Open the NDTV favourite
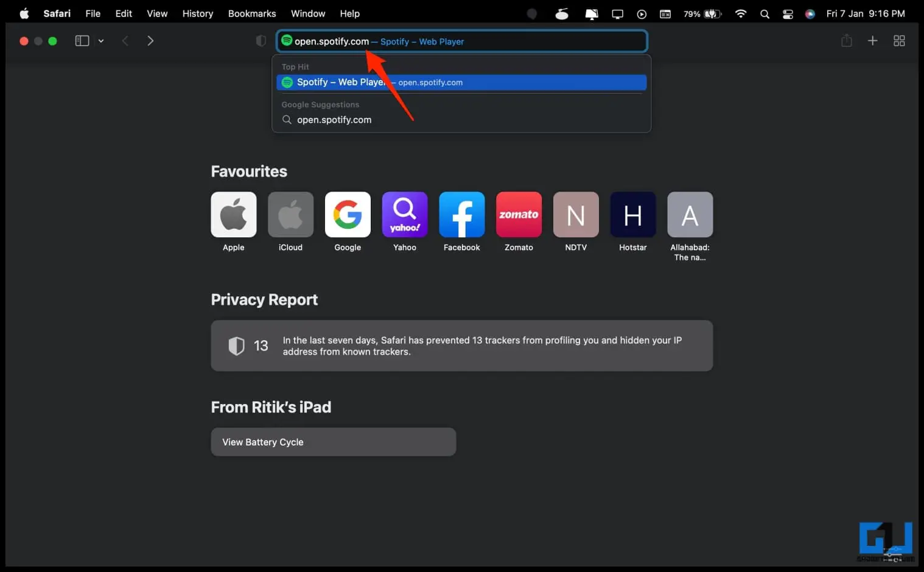Image resolution: width=924 pixels, height=572 pixels. 576,215
